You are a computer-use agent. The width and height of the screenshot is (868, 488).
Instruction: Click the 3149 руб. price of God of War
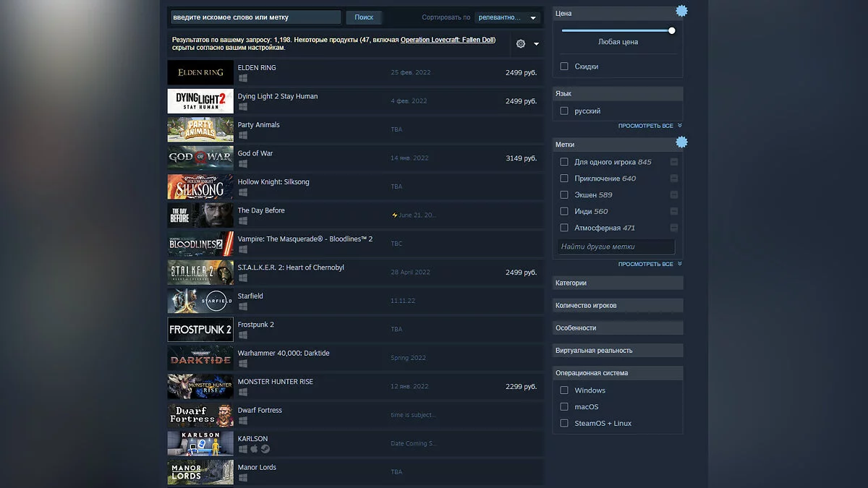(521, 158)
